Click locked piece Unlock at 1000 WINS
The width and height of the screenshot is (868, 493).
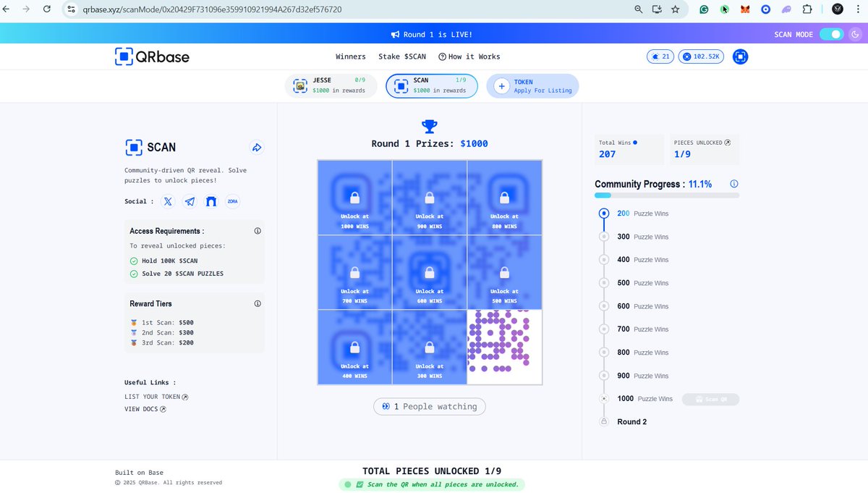[x=354, y=198]
